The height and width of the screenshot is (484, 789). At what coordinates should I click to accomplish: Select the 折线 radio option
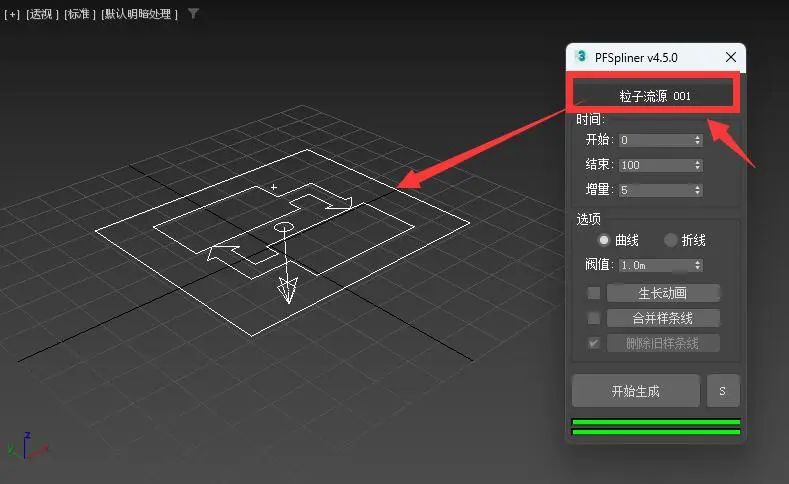tap(670, 240)
